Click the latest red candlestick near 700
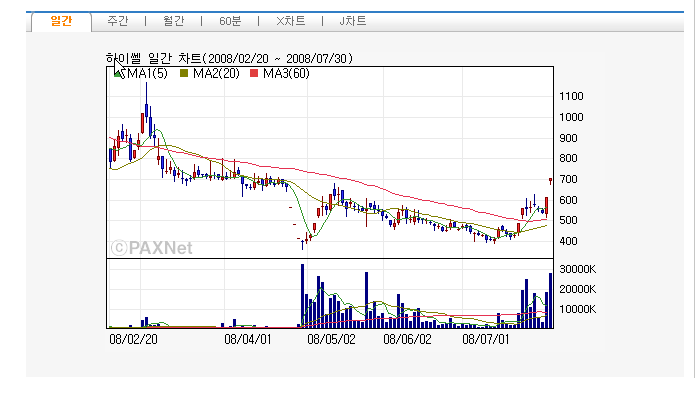This screenshot has height=401, width=695. [x=551, y=181]
